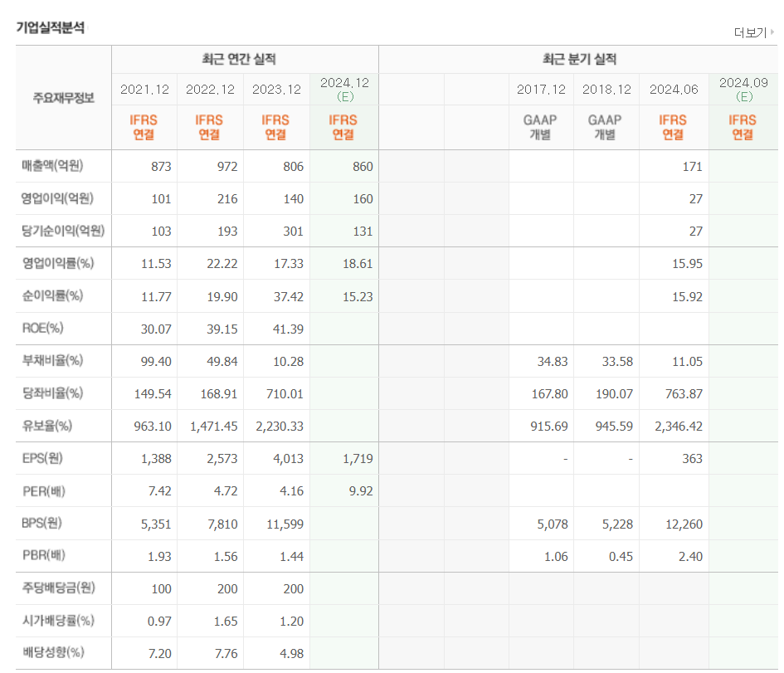
Task: Click quarterly sales value 171
Action: click(693, 167)
